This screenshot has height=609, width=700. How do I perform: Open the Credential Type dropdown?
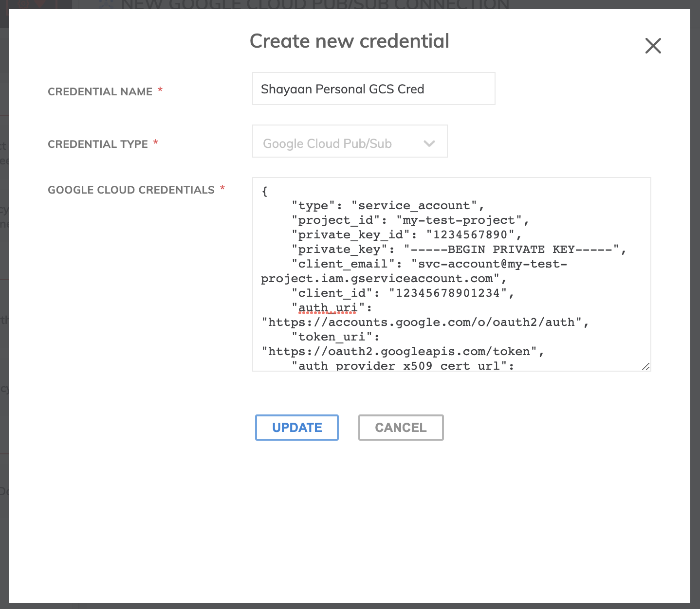point(350,141)
